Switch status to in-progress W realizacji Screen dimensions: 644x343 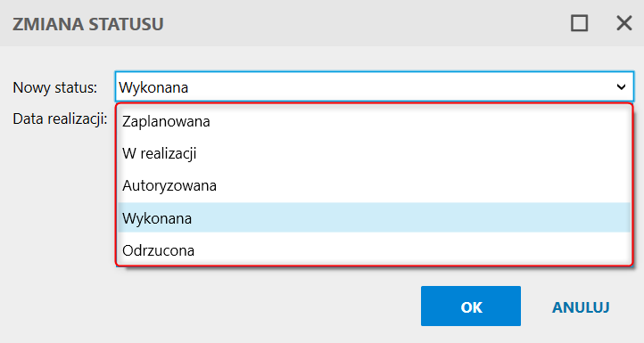374,153
